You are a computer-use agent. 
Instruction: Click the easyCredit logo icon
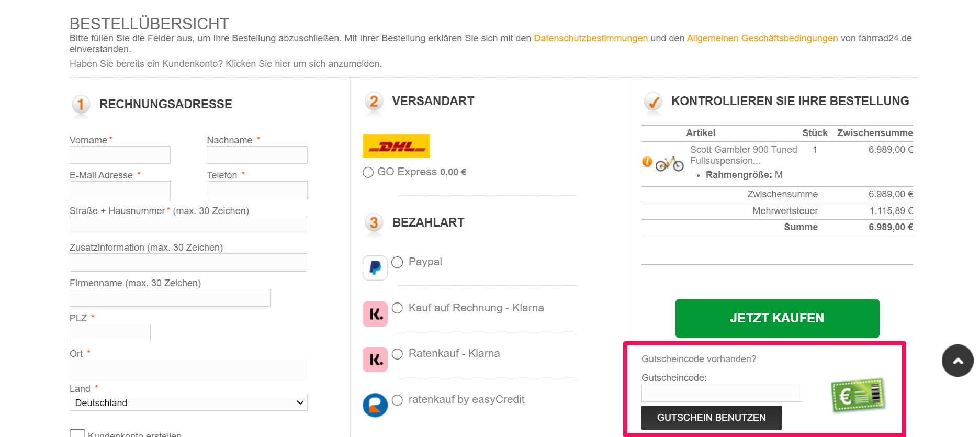coord(375,405)
